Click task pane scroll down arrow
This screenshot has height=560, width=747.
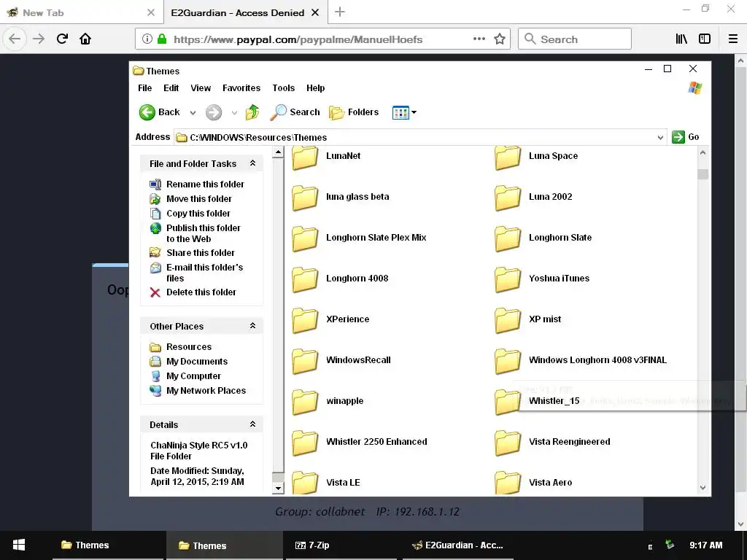point(278,488)
